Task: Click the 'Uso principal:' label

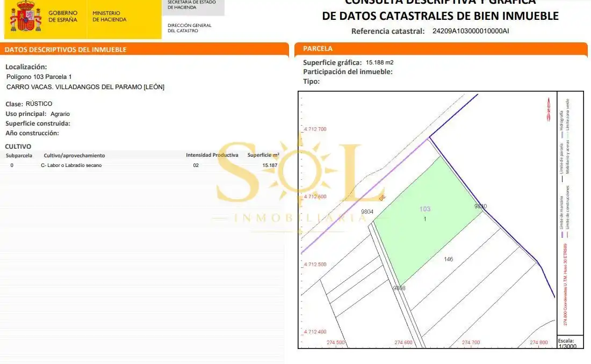Action: point(26,114)
